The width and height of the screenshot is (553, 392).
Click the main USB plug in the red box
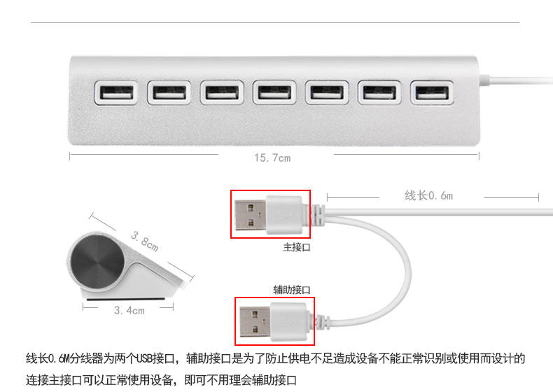[270, 214]
